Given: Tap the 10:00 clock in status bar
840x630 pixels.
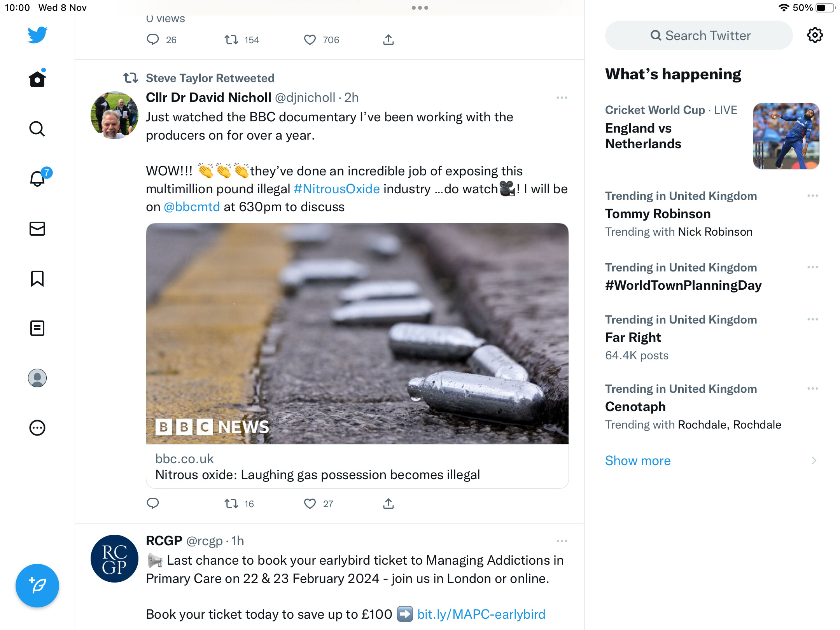Looking at the screenshot, I should coord(17,8).
